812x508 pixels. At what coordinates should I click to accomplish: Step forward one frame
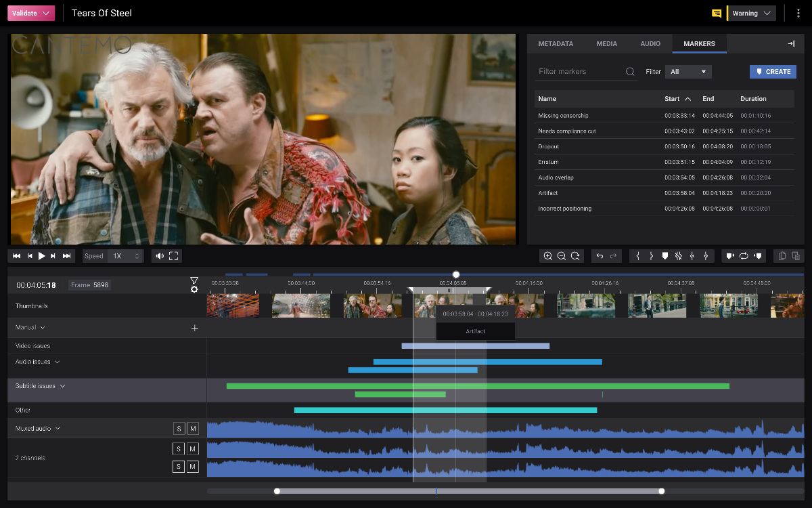click(53, 256)
